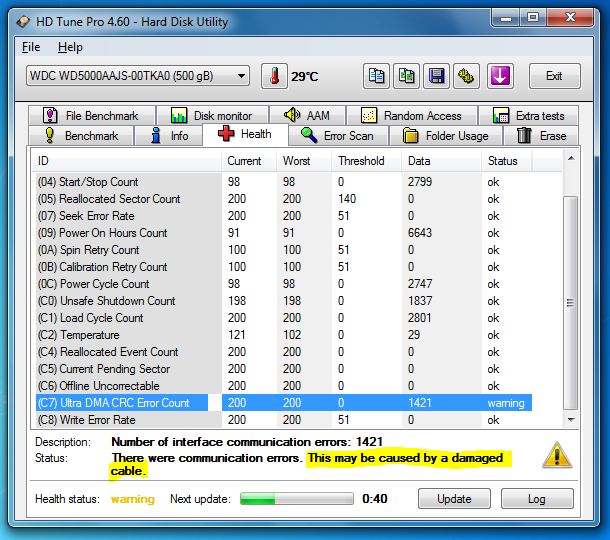The width and height of the screenshot is (610, 540).
Task: Click the 0:40 countdown timer
Action: (375, 499)
